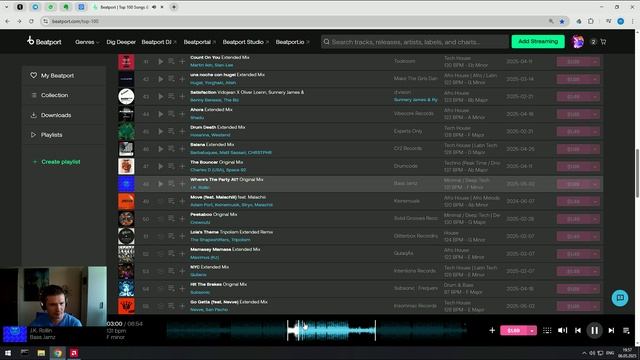Viewport: 640px width, 360px height.
Task: Add The Bouncer to queue
Action: pos(171,167)
